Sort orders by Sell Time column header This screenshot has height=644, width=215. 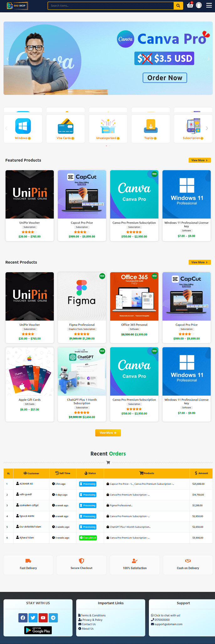63,473
